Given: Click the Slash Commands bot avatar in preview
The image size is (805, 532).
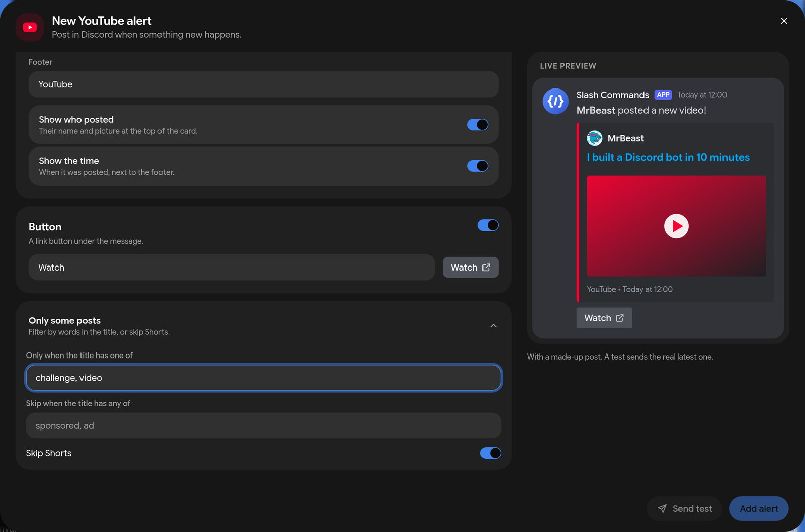Looking at the screenshot, I should (x=555, y=101).
